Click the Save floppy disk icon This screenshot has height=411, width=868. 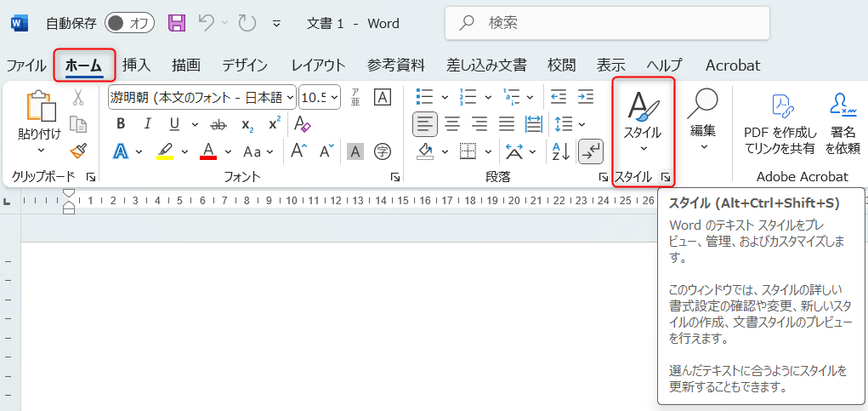[177, 23]
